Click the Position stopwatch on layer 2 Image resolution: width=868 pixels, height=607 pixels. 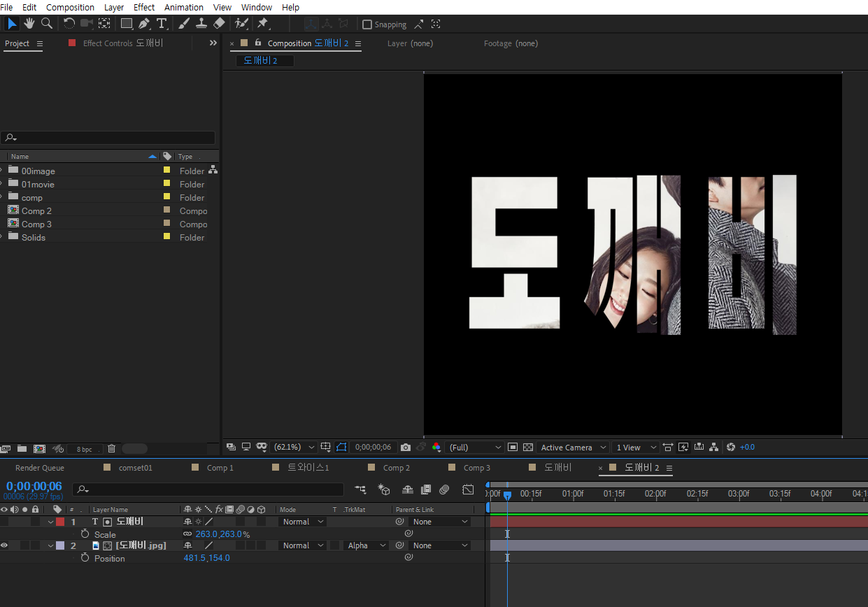[x=85, y=557]
